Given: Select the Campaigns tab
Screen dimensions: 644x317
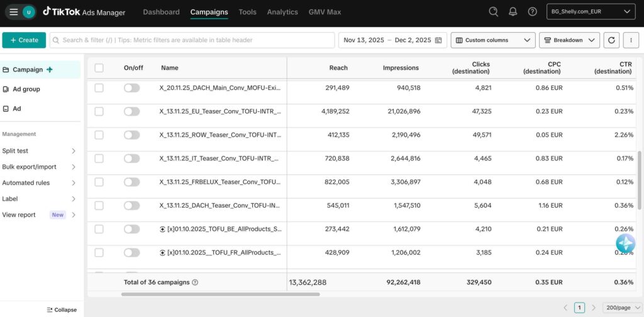Looking at the screenshot, I should click(x=209, y=12).
